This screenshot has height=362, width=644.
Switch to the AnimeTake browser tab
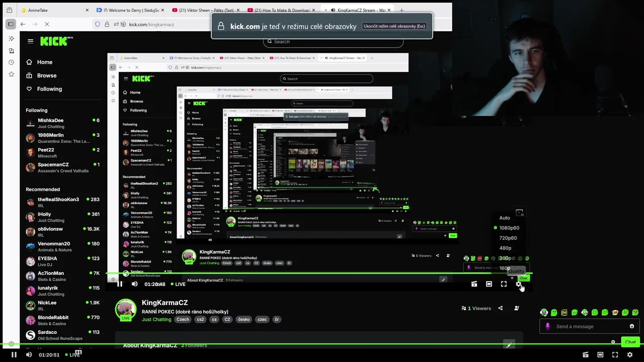(54, 10)
